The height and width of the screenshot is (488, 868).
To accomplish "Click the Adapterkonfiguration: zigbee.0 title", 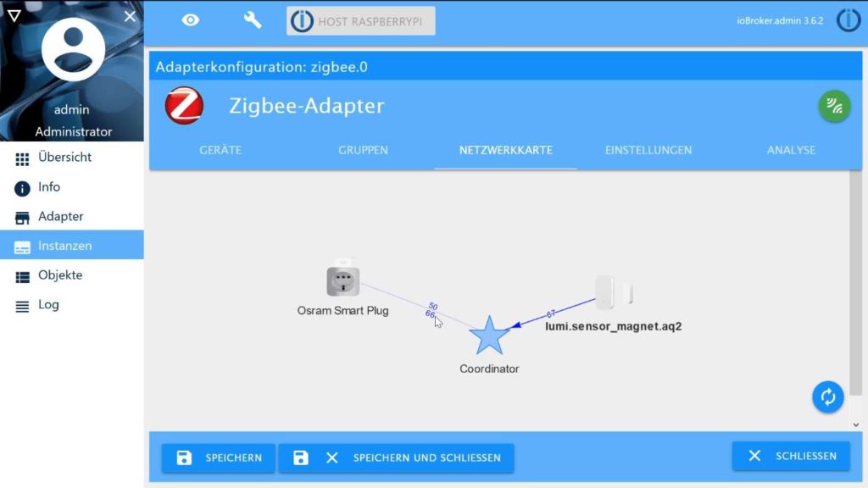I will 261,67.
